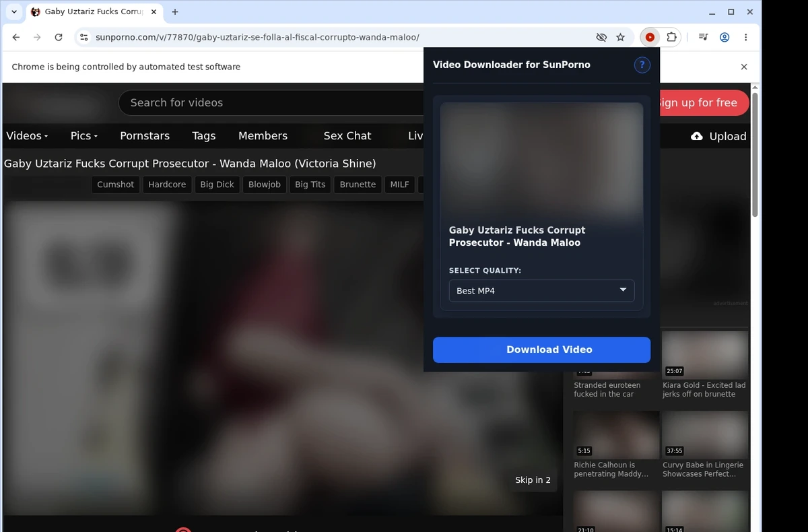The width and height of the screenshot is (808, 532).
Task: Open the Pics menu
Action: (x=84, y=135)
